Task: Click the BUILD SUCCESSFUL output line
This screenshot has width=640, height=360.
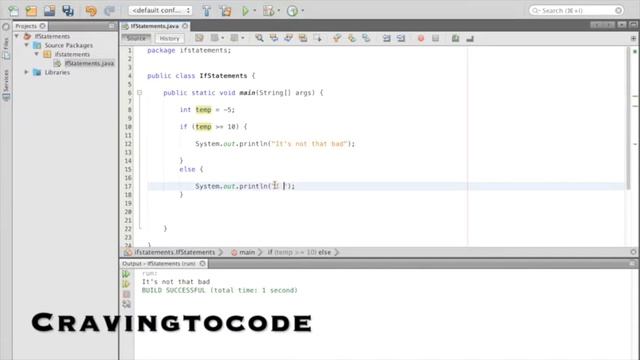Action: (220, 291)
